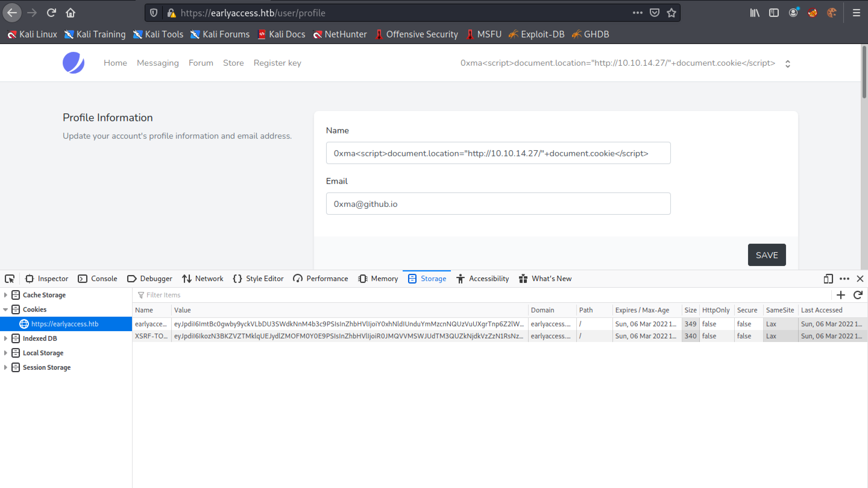Viewport: 868px width, 488px height.
Task: Open the Firefox hamburger menu
Action: click(856, 13)
